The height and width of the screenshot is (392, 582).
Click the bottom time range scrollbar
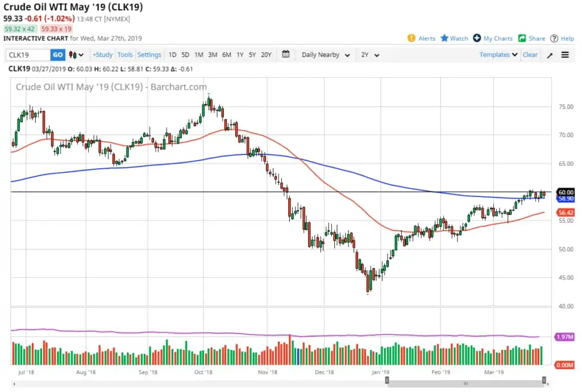click(465, 383)
